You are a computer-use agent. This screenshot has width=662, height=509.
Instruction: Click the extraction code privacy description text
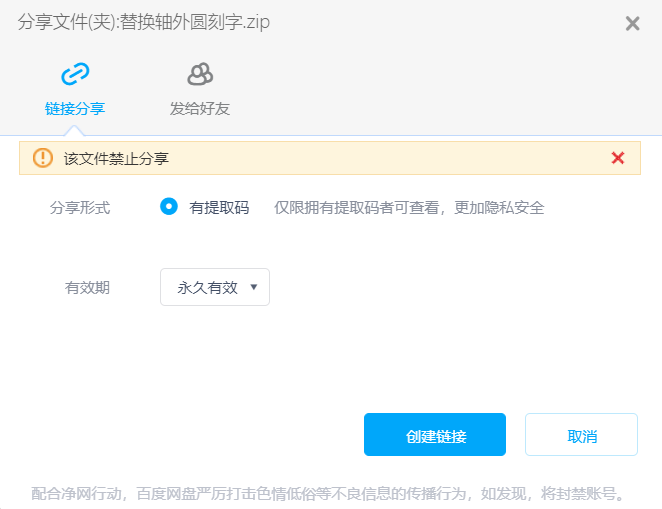click(x=409, y=207)
